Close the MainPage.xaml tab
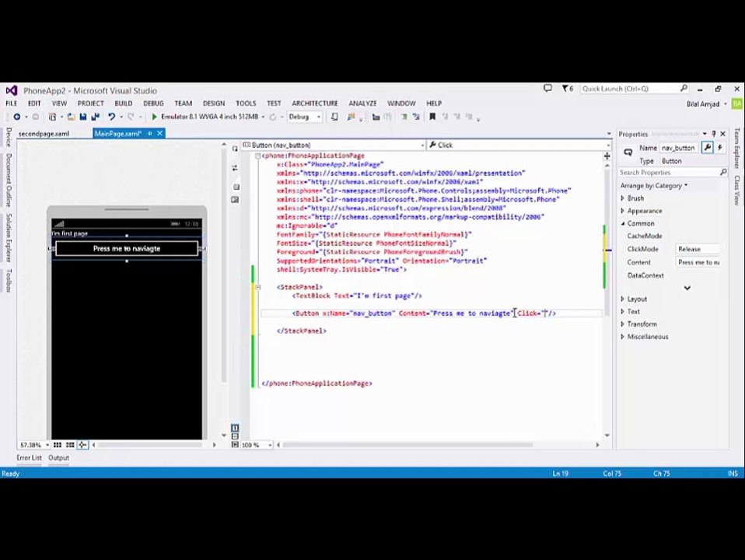The width and height of the screenshot is (745, 560). (160, 134)
